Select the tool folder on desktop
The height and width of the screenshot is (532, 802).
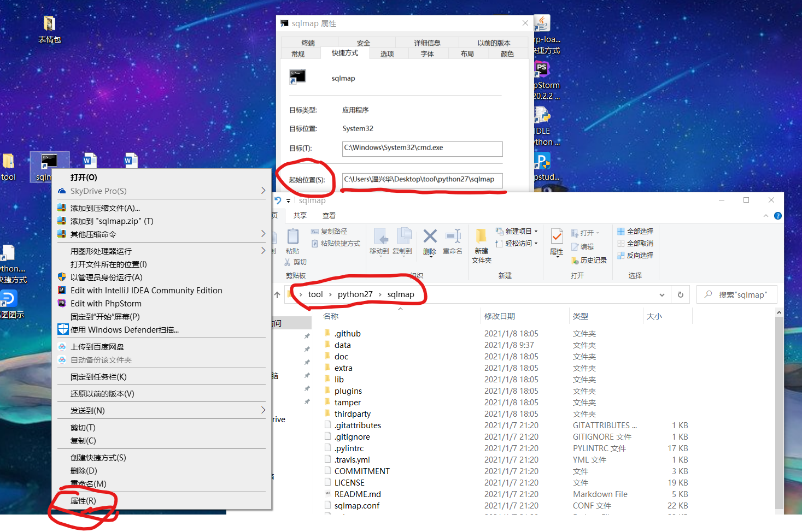(x=8, y=168)
